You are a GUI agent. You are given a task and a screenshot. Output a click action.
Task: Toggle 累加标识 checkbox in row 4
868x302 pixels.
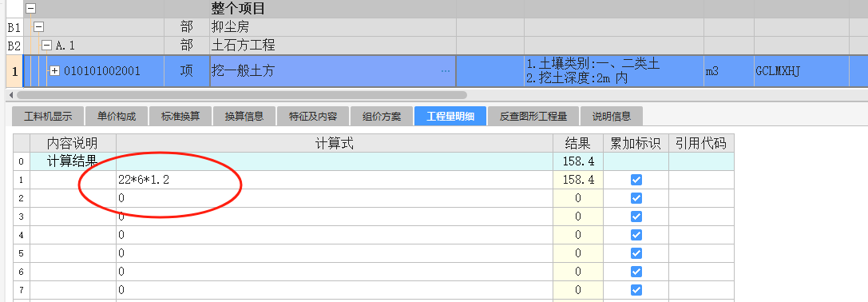[x=636, y=235]
